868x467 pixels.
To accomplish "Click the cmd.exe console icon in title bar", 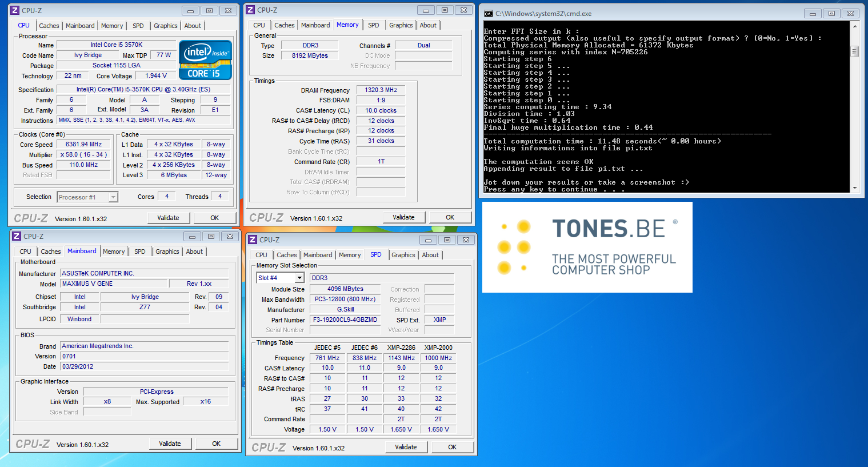I will coord(489,13).
